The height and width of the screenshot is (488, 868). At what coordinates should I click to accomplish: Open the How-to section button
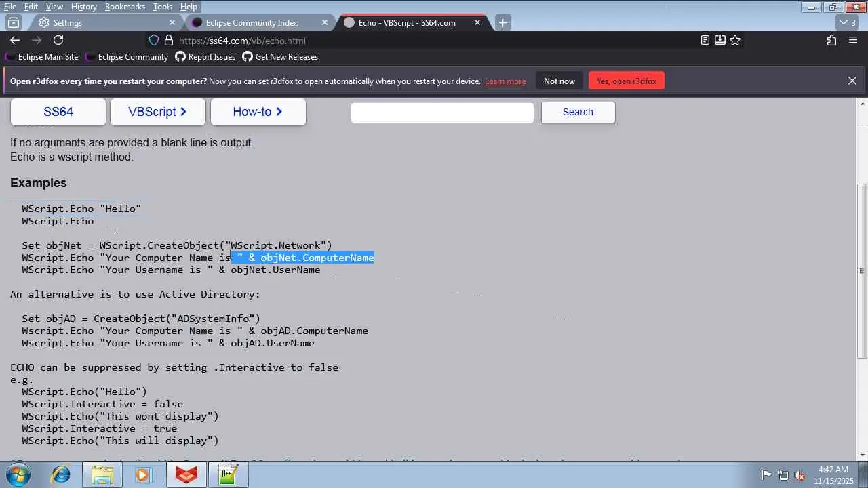(x=258, y=112)
